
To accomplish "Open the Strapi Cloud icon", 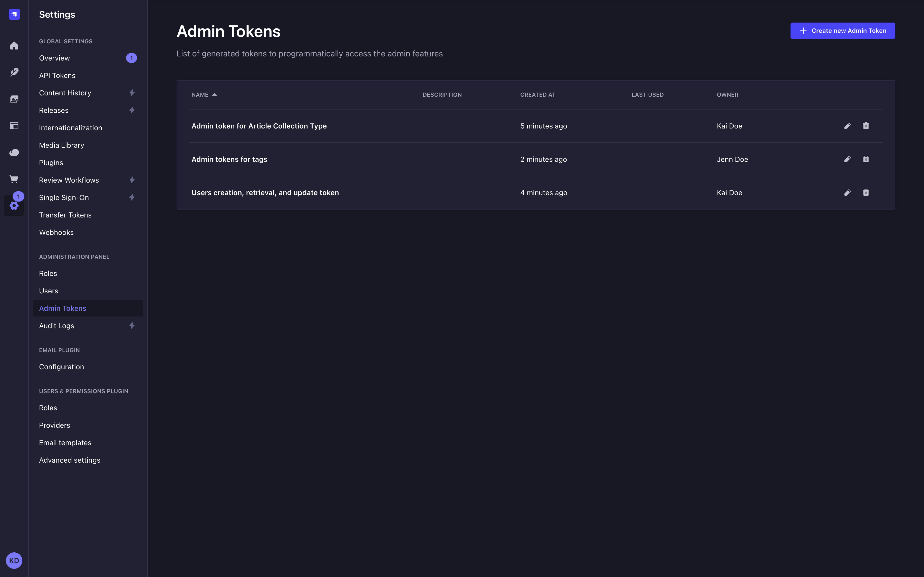I will pyautogui.click(x=14, y=152).
